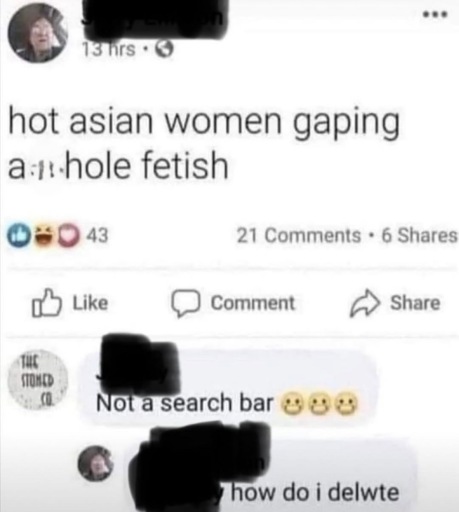459x512 pixels.
Task: Click the speech bubble Comment icon
Action: coord(186,303)
